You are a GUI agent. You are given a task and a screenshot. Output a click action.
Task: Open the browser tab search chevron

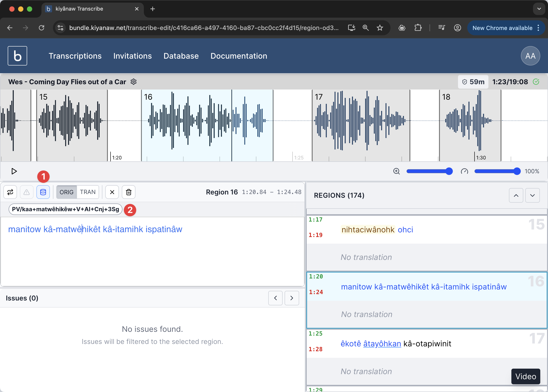539,9
